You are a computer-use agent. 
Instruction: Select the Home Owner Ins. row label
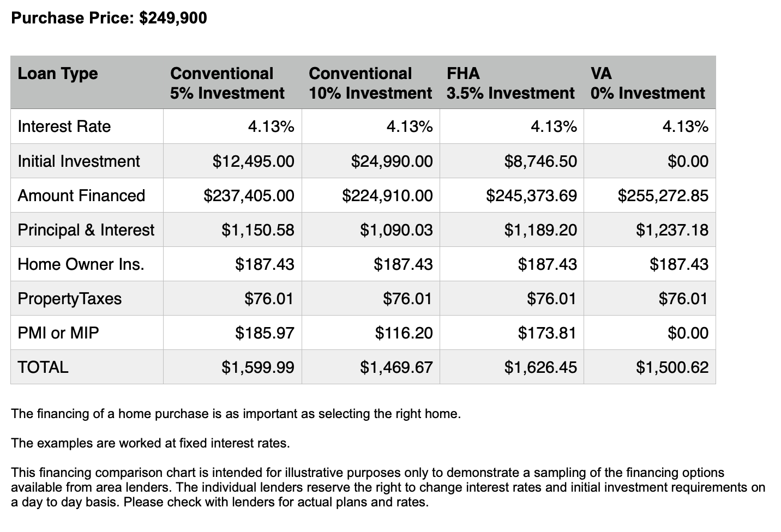click(x=81, y=264)
